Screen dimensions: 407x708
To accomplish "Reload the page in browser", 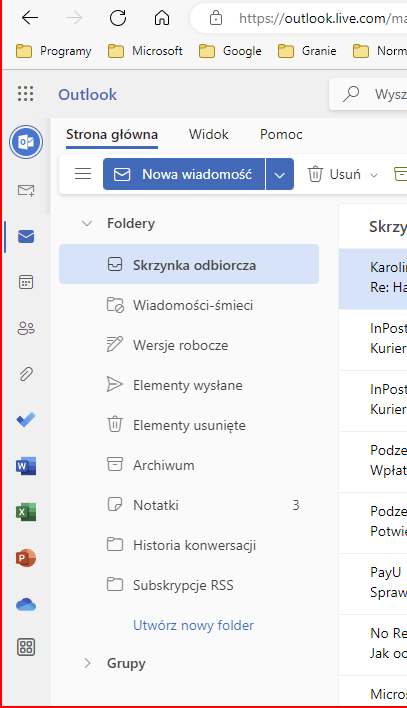I will (118, 18).
